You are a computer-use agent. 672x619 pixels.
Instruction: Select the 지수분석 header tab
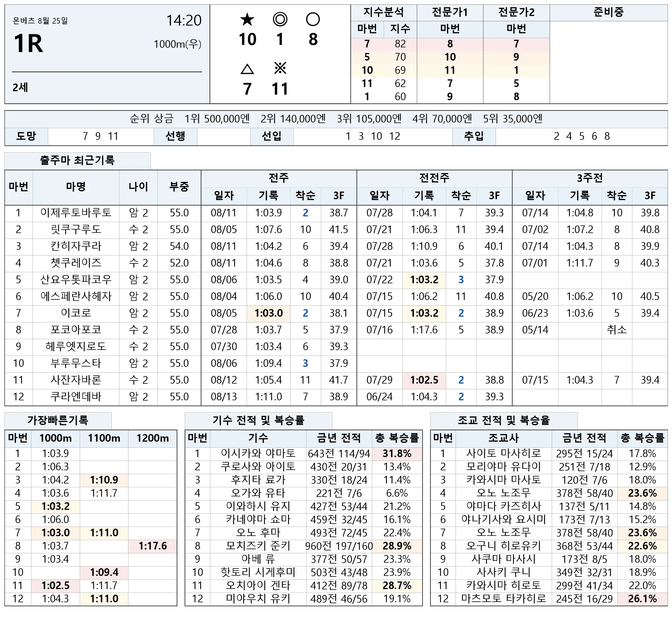point(383,12)
